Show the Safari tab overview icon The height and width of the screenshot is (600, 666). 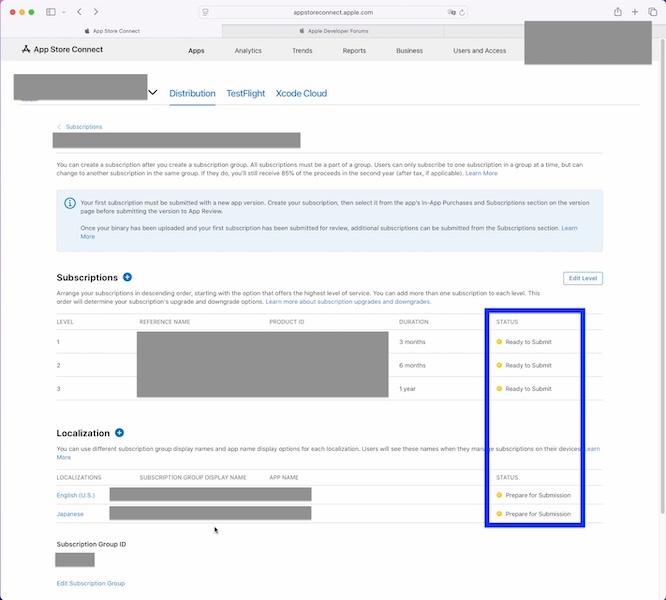(x=651, y=11)
